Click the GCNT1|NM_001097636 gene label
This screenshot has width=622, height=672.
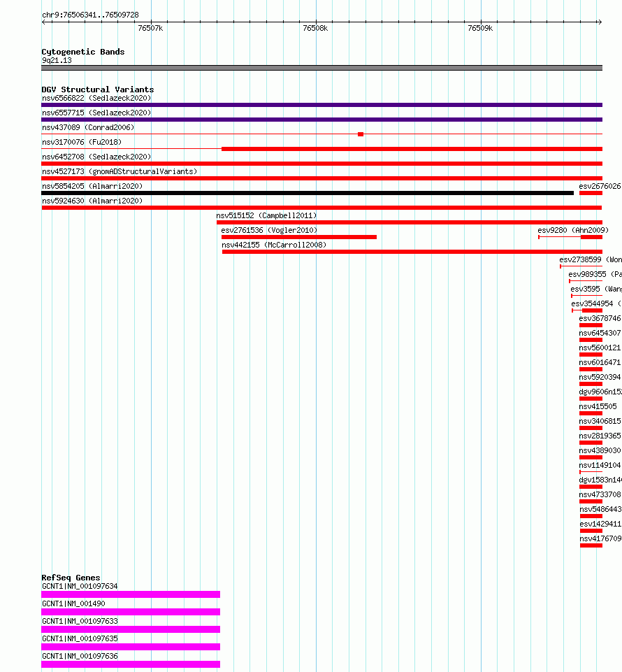[80, 656]
